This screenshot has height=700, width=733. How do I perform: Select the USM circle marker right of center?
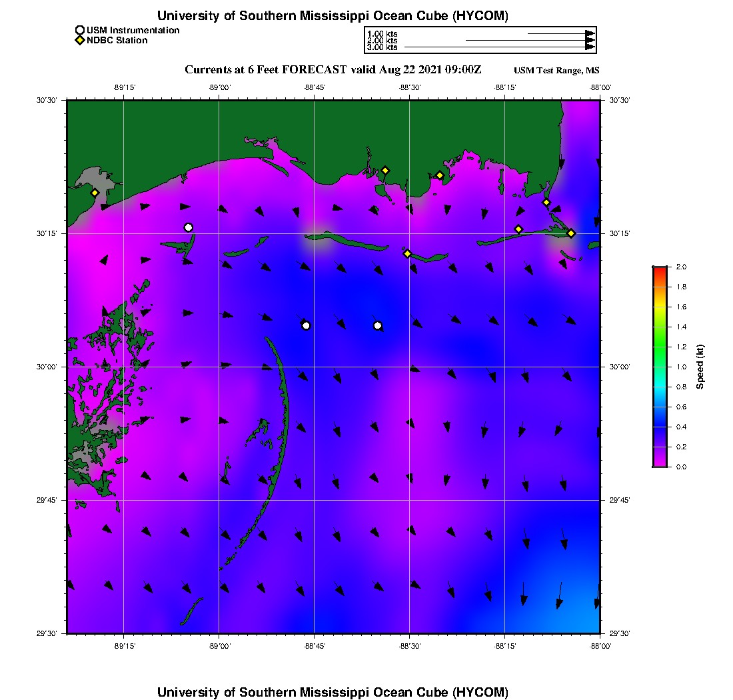tap(378, 325)
